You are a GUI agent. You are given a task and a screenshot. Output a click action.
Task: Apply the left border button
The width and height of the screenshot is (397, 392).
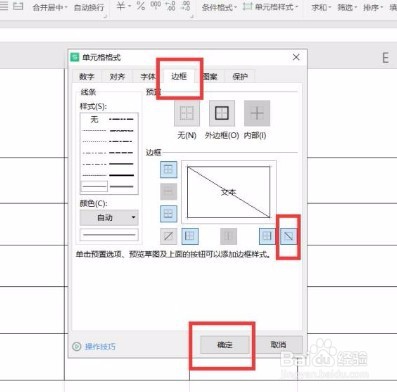(190, 236)
